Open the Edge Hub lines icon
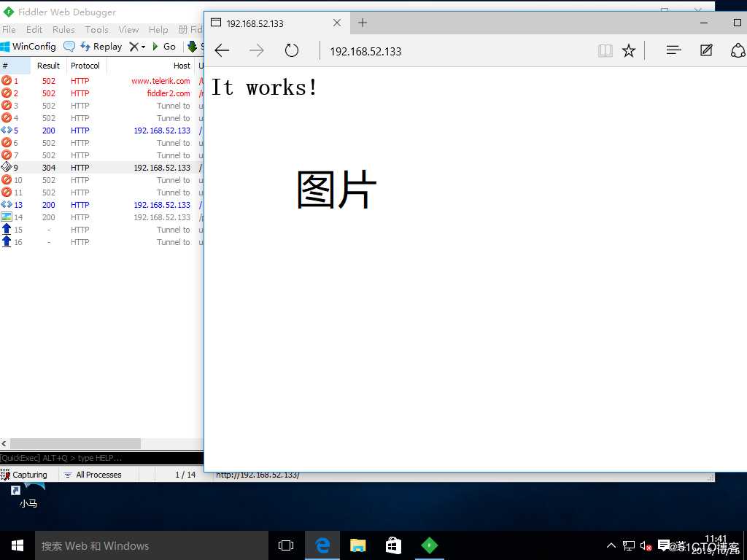This screenshot has width=747, height=560. (x=673, y=50)
